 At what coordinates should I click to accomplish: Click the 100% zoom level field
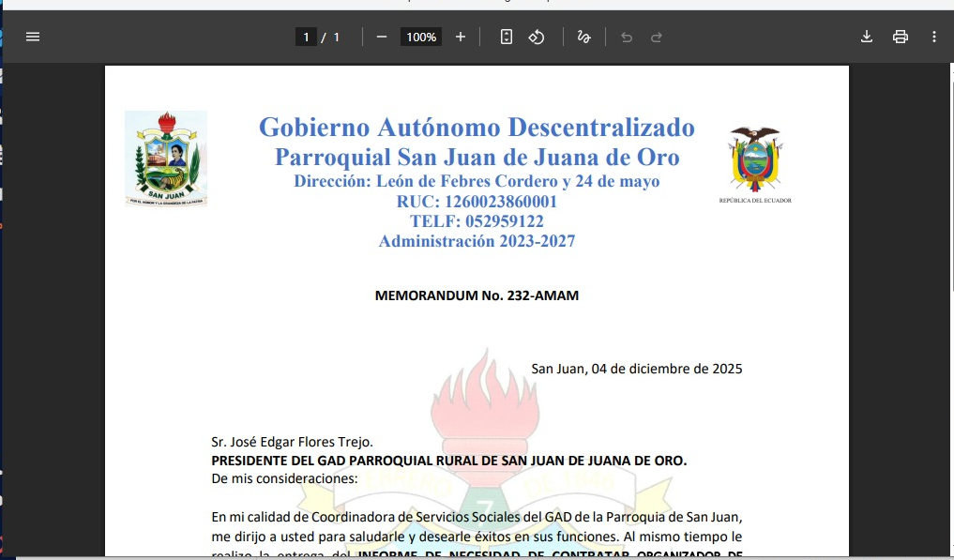421,37
